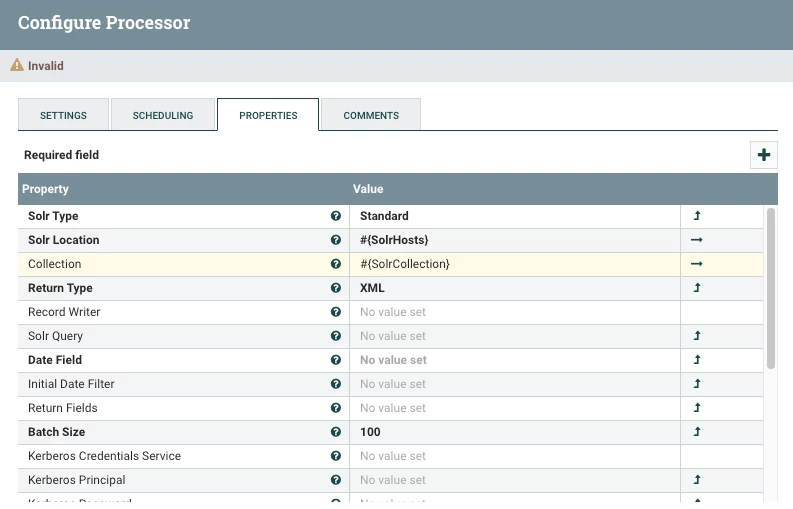Switch to the Settings tab
793x509 pixels.
[63, 115]
